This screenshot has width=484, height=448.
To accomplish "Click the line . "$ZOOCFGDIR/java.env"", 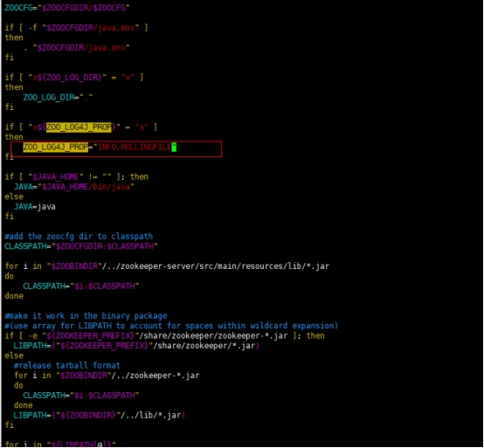I will (76, 47).
